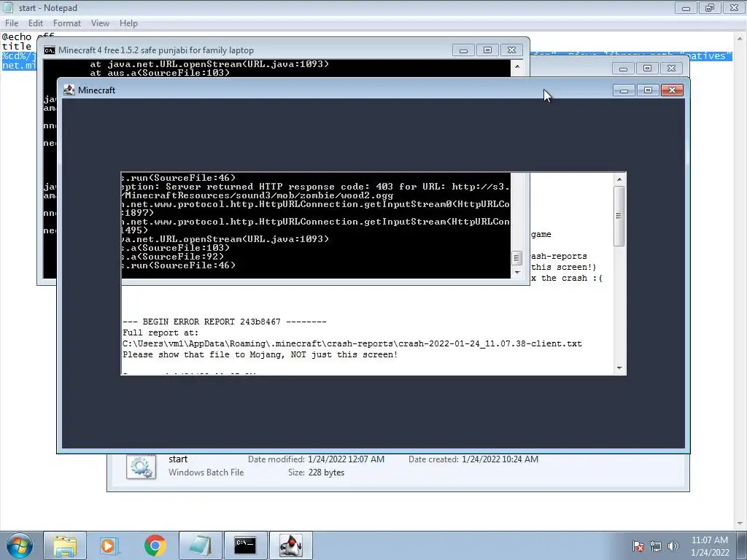Click command prompt scroll down arrow
Screen dimensions: 747x560
pyautogui.click(x=517, y=273)
